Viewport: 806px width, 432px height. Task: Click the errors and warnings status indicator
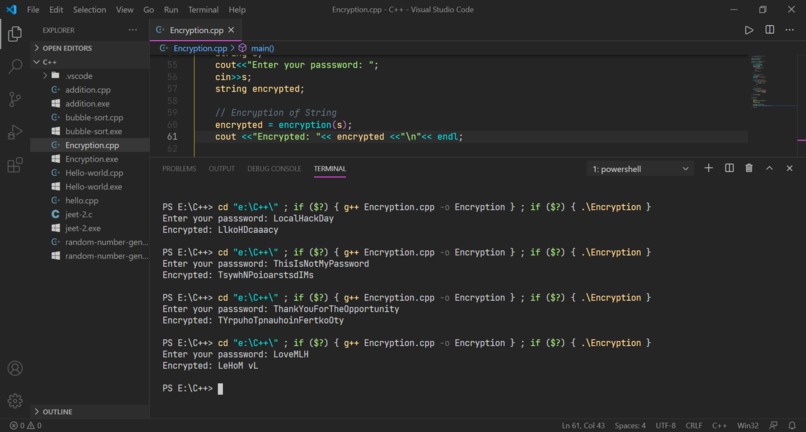pos(25,426)
